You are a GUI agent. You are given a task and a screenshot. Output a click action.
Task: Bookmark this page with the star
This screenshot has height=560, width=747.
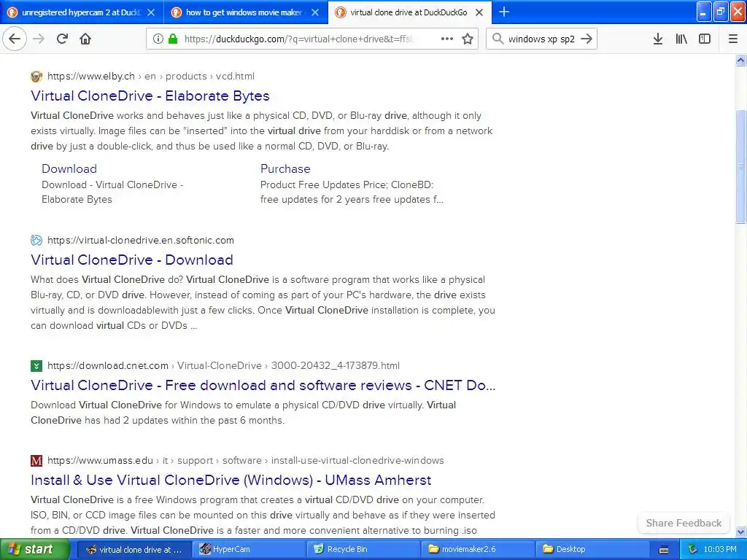468,39
